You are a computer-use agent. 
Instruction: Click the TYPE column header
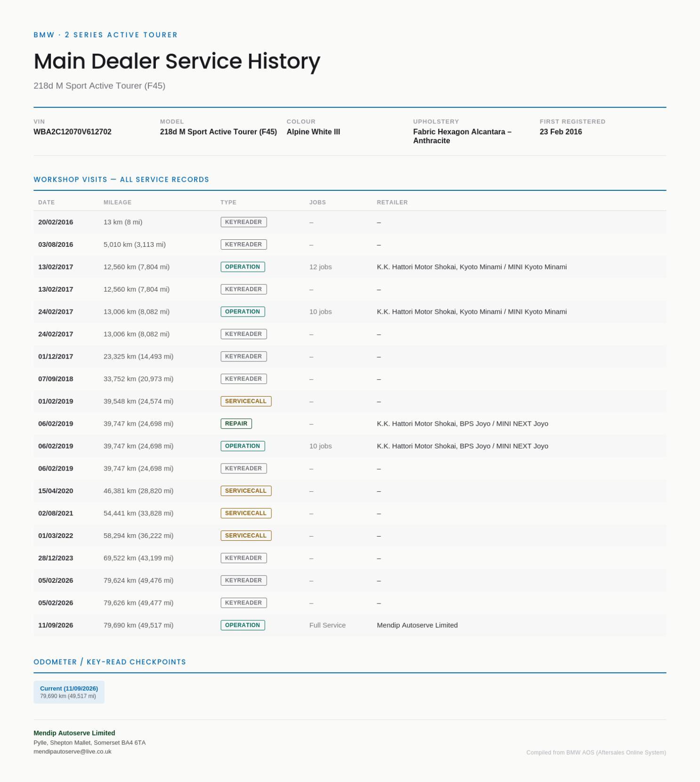(228, 203)
